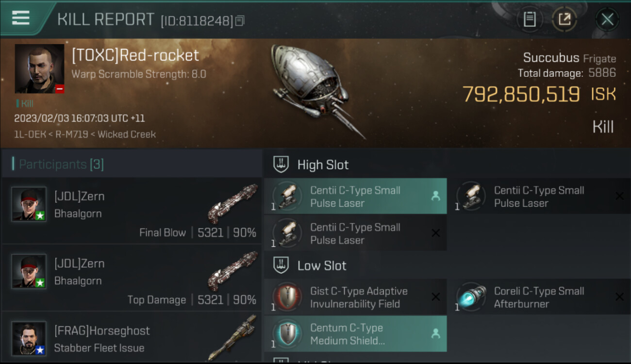Viewport: 631px width, 364px height.
Task: Share the kill report externally
Action: click(565, 19)
